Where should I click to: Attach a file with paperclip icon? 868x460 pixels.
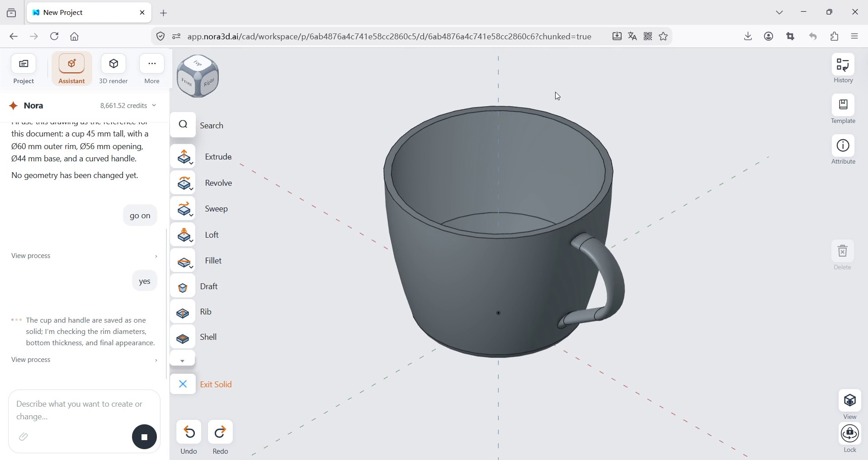[24, 437]
